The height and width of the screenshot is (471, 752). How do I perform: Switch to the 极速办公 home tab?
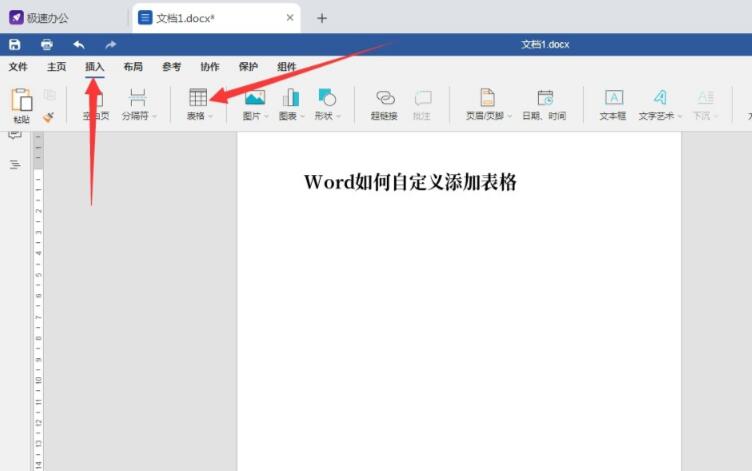click(x=63, y=18)
